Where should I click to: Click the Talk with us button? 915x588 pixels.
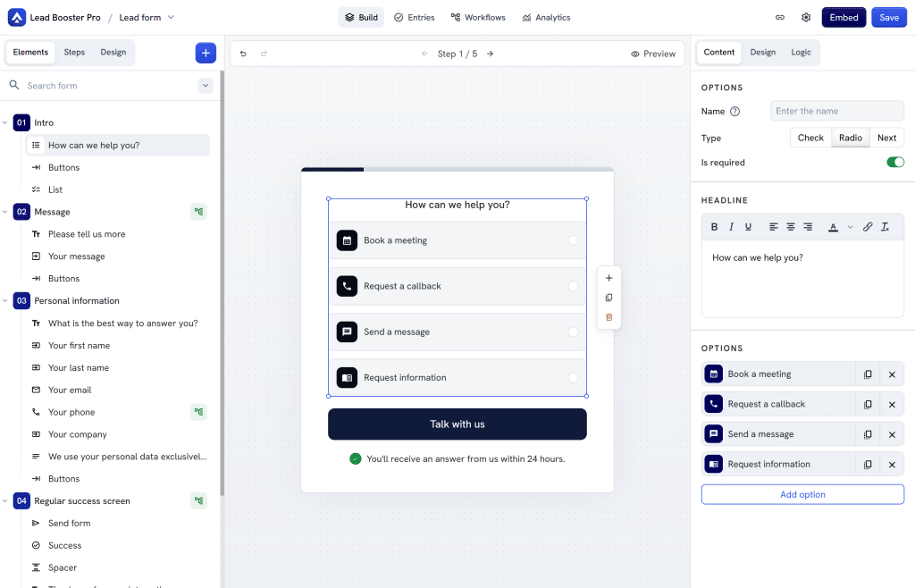(x=457, y=424)
